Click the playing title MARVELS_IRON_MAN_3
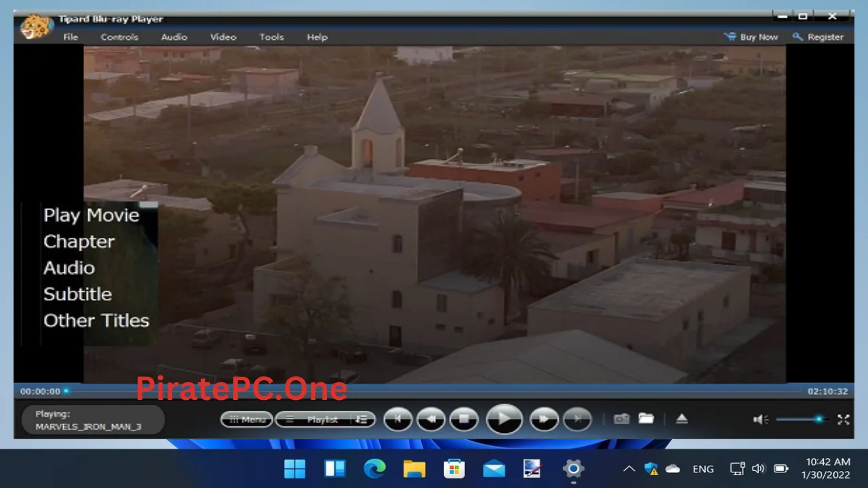Viewport: 868px width, 488px height. pos(89,427)
